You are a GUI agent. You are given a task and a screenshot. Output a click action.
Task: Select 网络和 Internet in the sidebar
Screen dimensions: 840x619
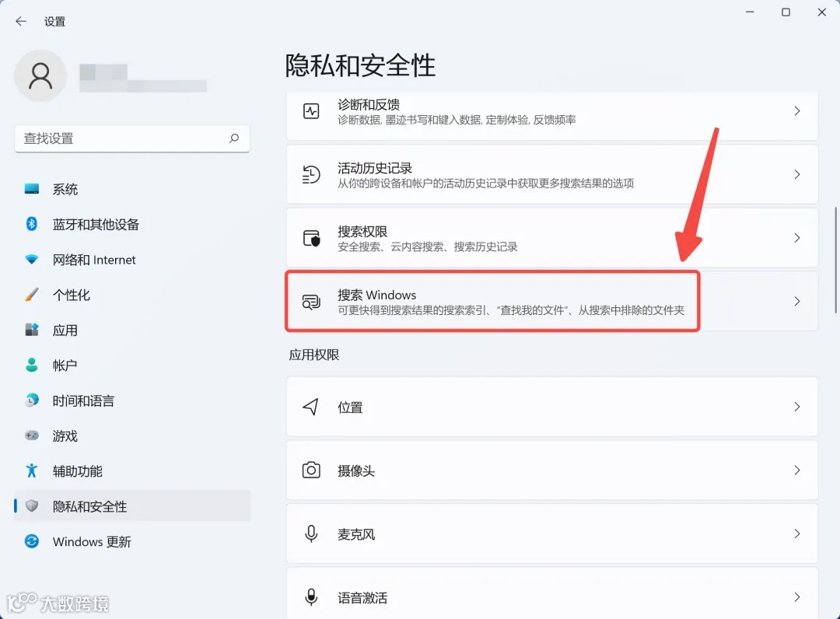tap(132, 260)
